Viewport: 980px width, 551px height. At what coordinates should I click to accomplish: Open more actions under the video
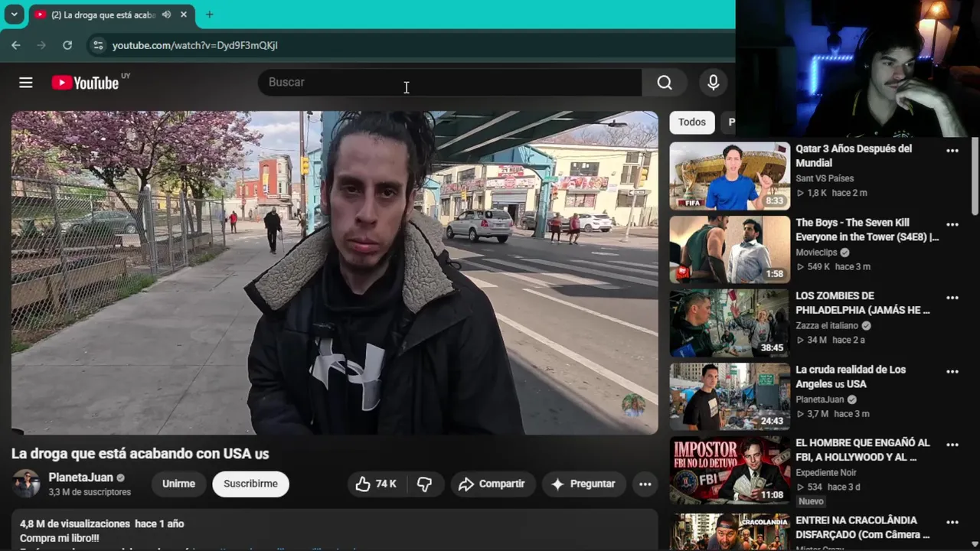coord(645,484)
